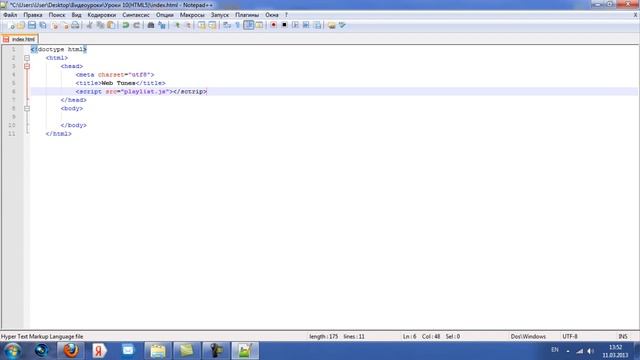Collapse the html block fold marker
The width and height of the screenshot is (640, 360).
tap(27, 58)
